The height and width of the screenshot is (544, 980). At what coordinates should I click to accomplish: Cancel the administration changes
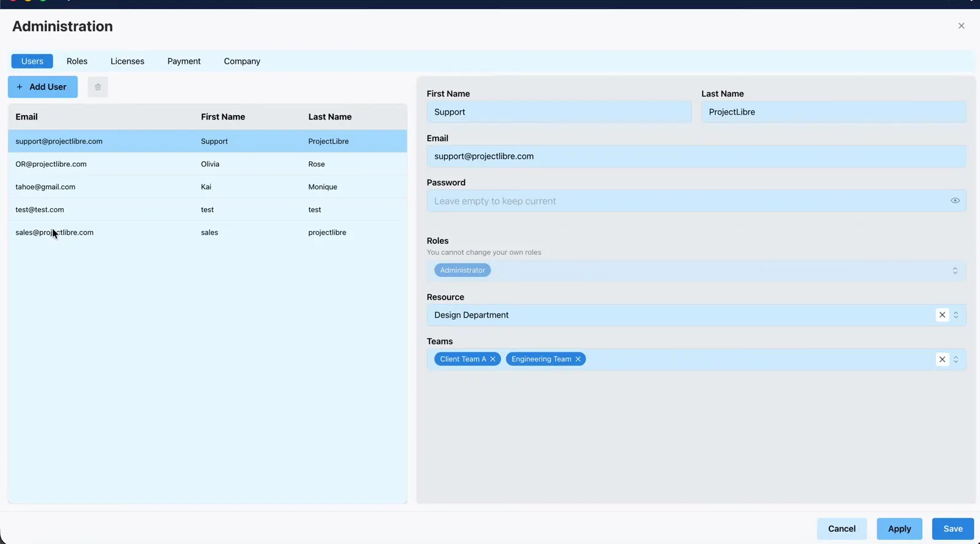[x=842, y=529]
